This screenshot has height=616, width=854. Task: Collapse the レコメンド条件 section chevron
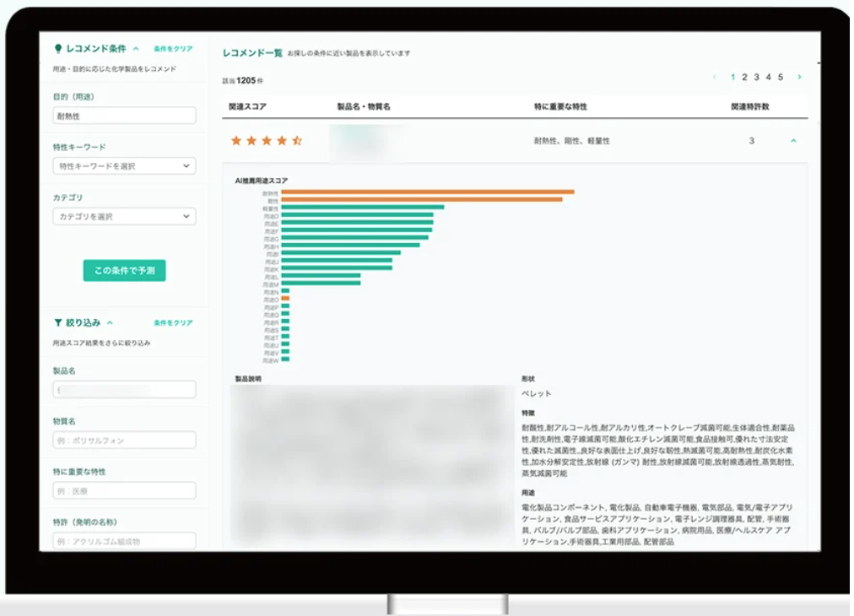click(x=136, y=49)
